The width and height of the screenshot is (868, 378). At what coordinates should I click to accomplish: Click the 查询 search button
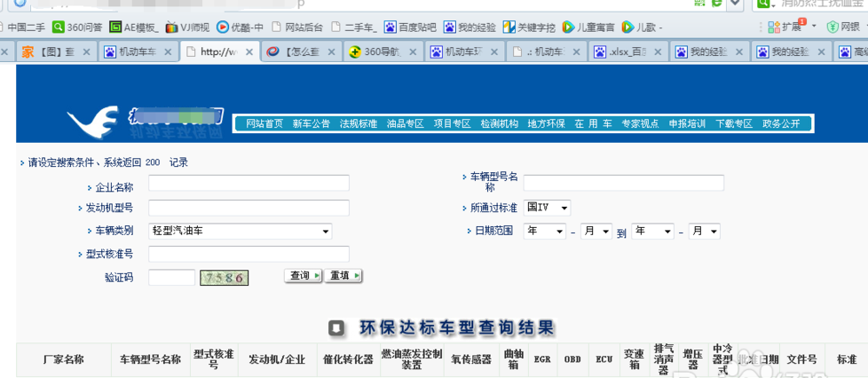point(304,276)
